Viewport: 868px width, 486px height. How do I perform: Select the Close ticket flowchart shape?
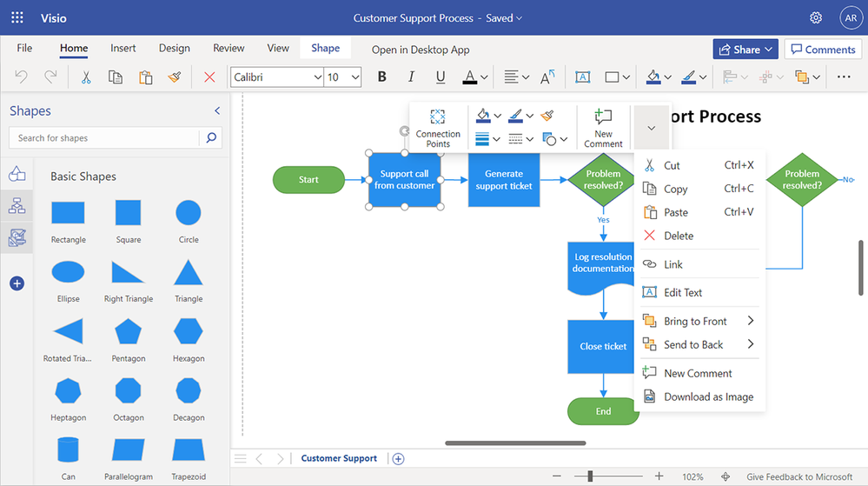[x=602, y=346]
